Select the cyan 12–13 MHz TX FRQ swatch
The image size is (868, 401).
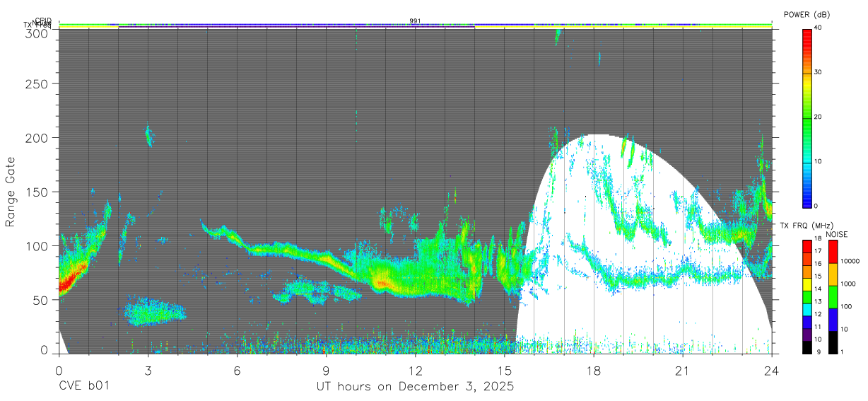[x=807, y=308]
